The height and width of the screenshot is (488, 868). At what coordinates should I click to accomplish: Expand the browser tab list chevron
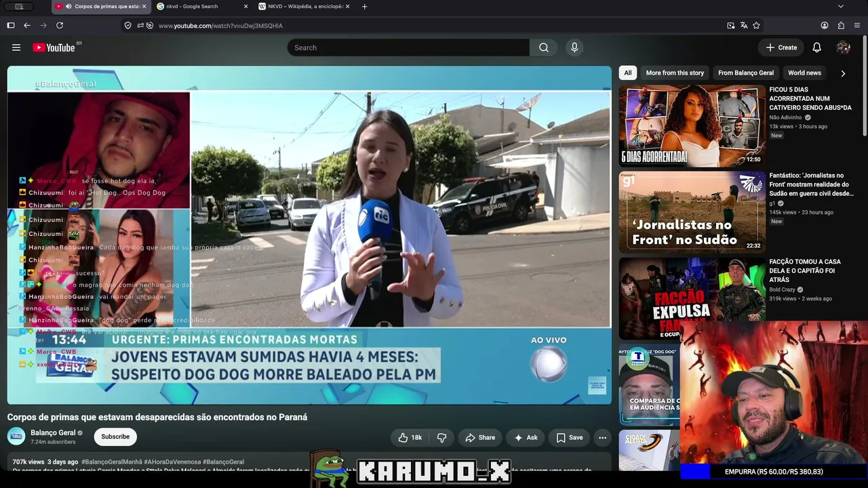(x=841, y=7)
